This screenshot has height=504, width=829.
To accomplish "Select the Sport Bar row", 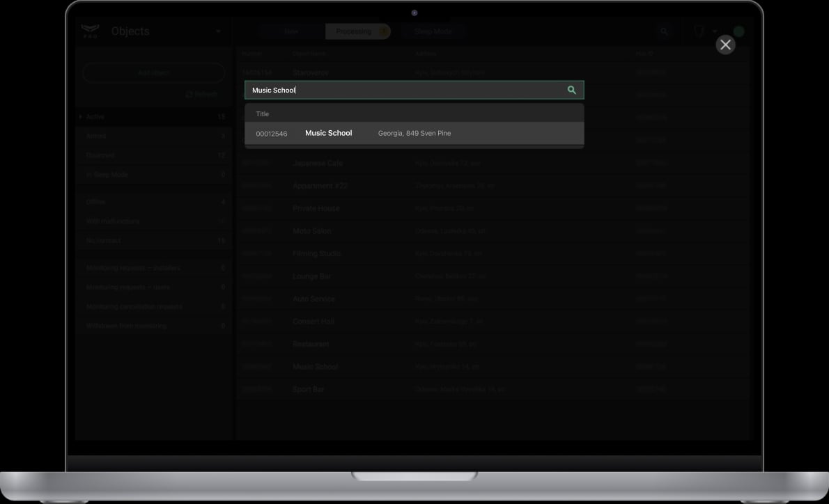I will [x=309, y=390].
